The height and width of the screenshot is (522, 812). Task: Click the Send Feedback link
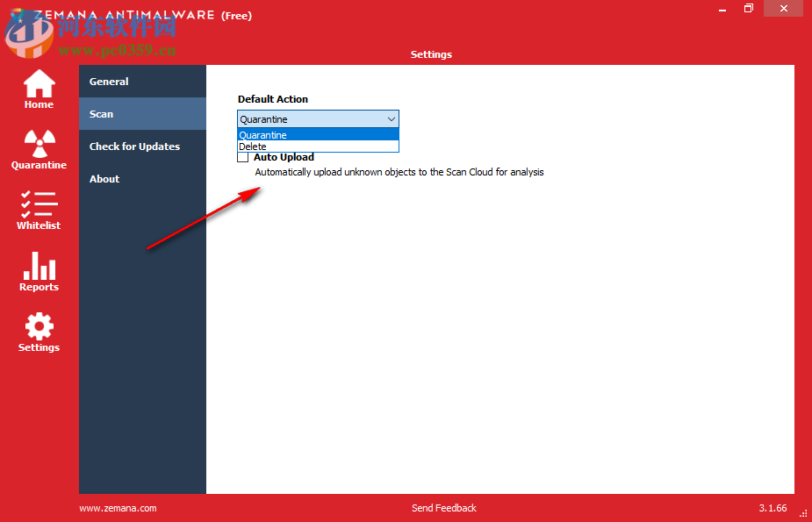tap(443, 507)
